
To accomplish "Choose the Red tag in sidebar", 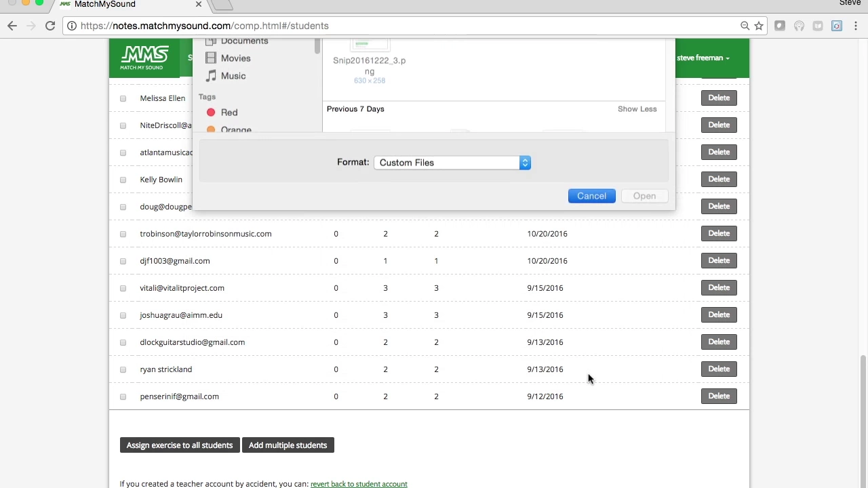I will tap(229, 113).
